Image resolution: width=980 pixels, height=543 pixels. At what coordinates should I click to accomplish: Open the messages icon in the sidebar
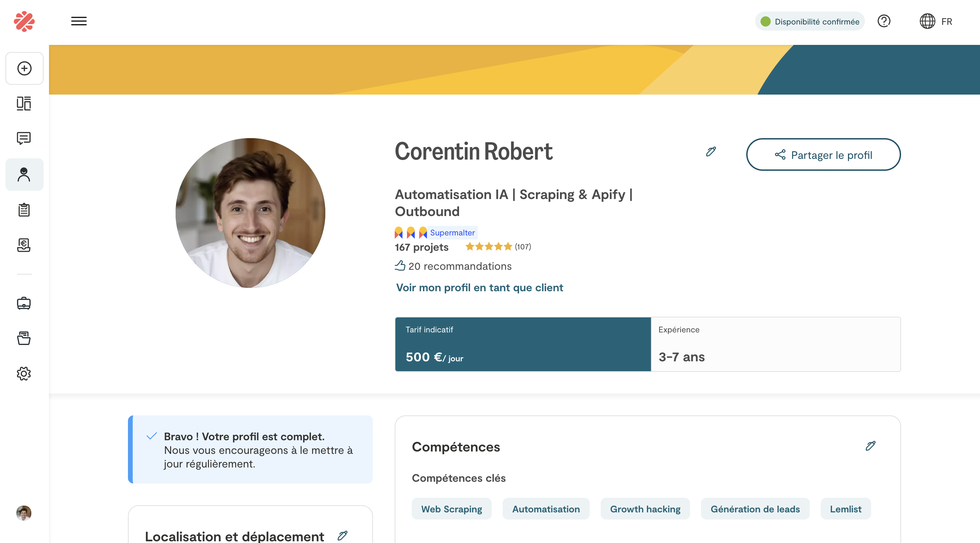pos(24,138)
